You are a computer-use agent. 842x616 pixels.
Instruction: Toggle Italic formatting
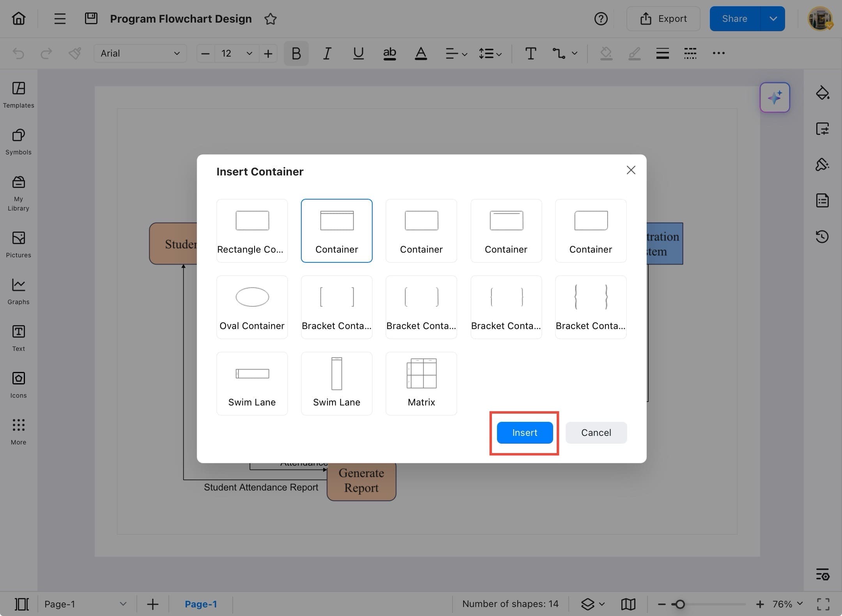point(327,53)
